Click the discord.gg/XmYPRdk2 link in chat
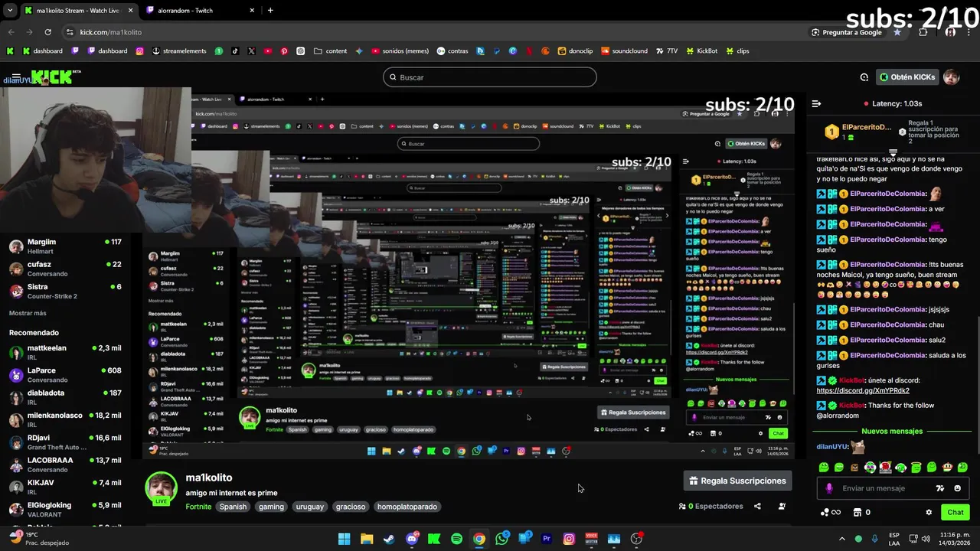The height and width of the screenshot is (551, 980). (x=863, y=390)
